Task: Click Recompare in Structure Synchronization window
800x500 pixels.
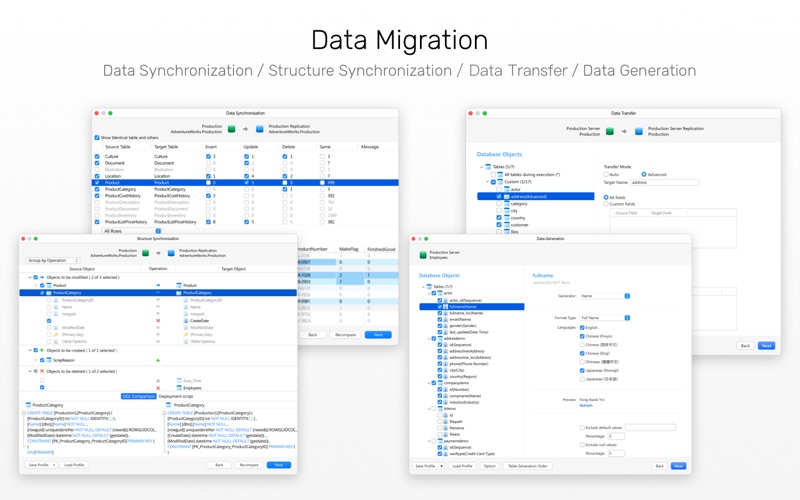Action: 249,465
